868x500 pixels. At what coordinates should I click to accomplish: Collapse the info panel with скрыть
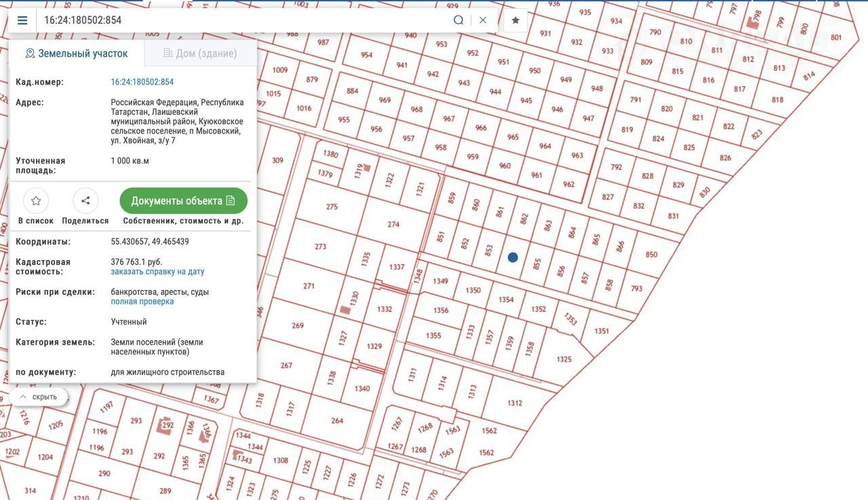click(x=38, y=397)
